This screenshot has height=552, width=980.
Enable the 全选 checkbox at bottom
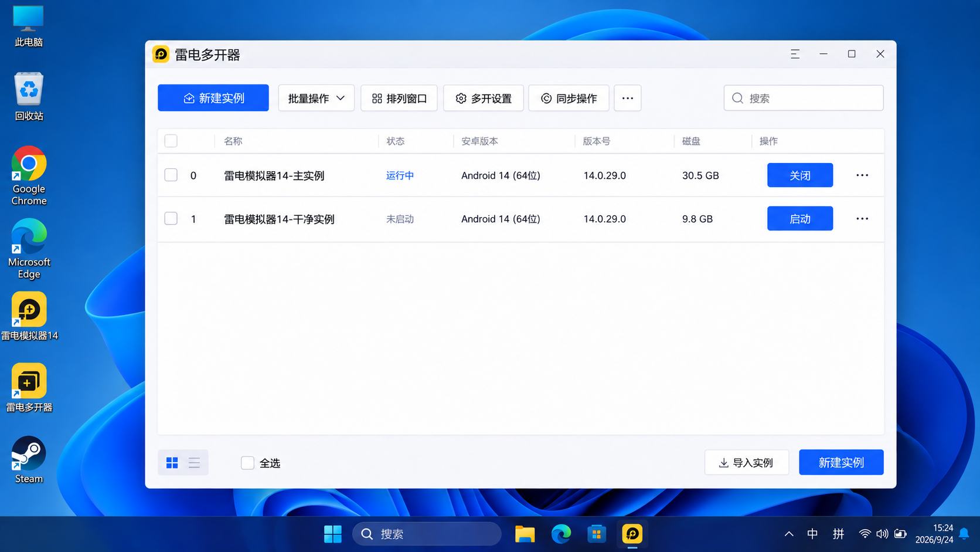click(x=247, y=463)
